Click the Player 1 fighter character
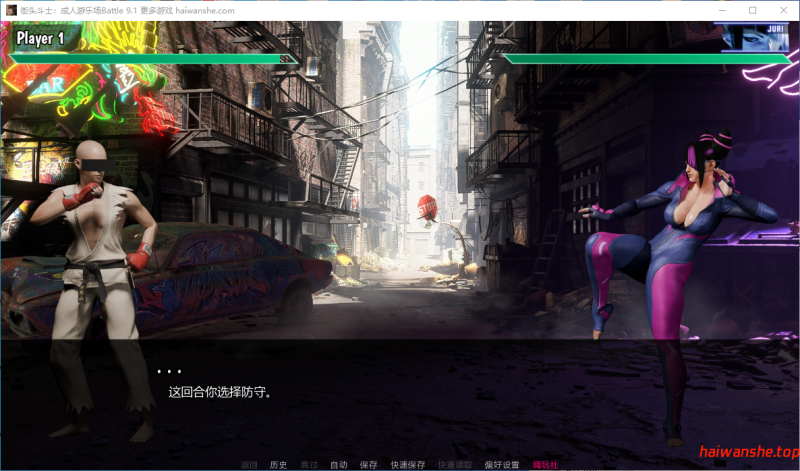Viewport: 800px width, 471px height. click(x=94, y=291)
